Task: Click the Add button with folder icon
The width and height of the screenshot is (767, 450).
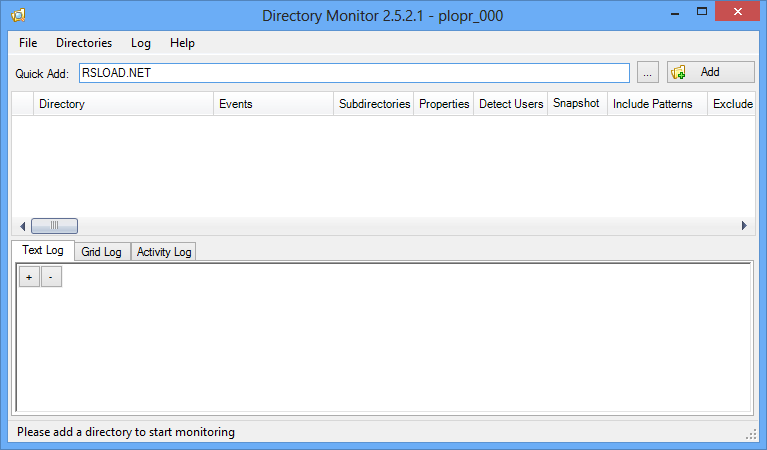Action: (x=711, y=72)
